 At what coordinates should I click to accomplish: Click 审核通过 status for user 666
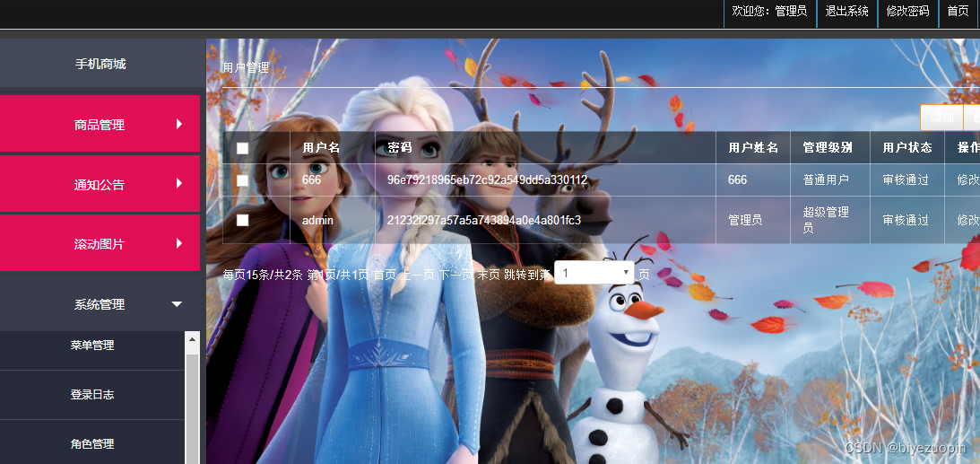[x=906, y=180]
